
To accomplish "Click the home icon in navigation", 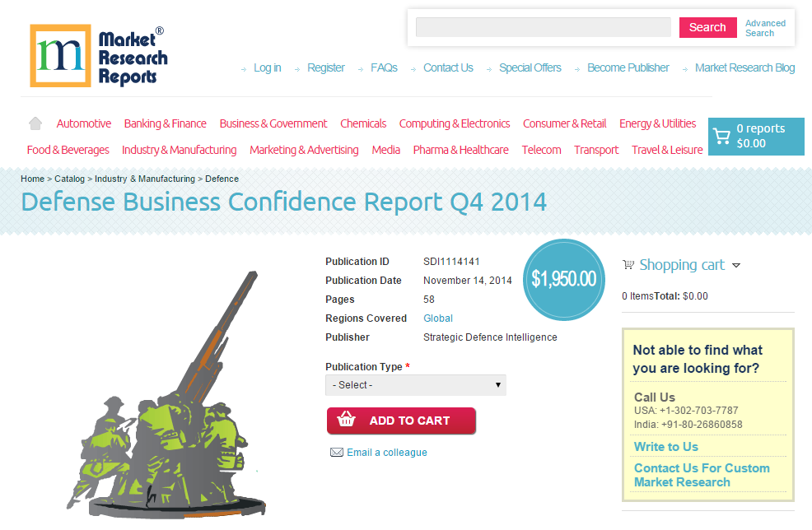I will [35, 123].
